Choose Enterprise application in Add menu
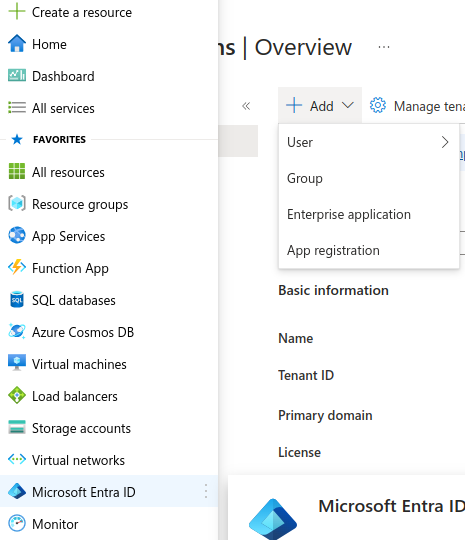 (369, 214)
